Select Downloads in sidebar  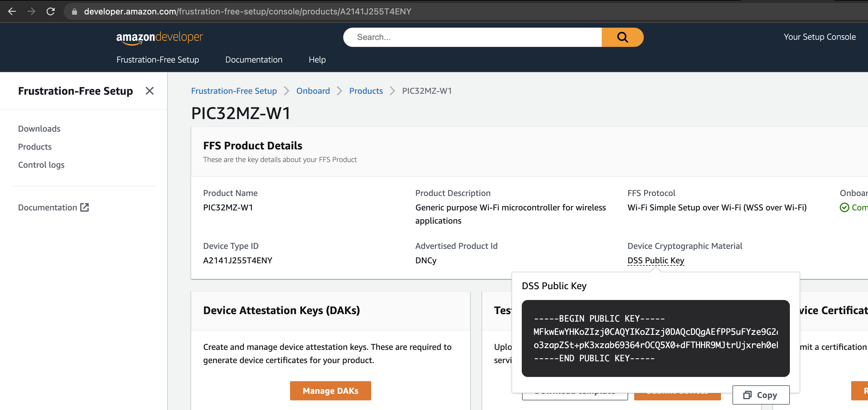[39, 129]
